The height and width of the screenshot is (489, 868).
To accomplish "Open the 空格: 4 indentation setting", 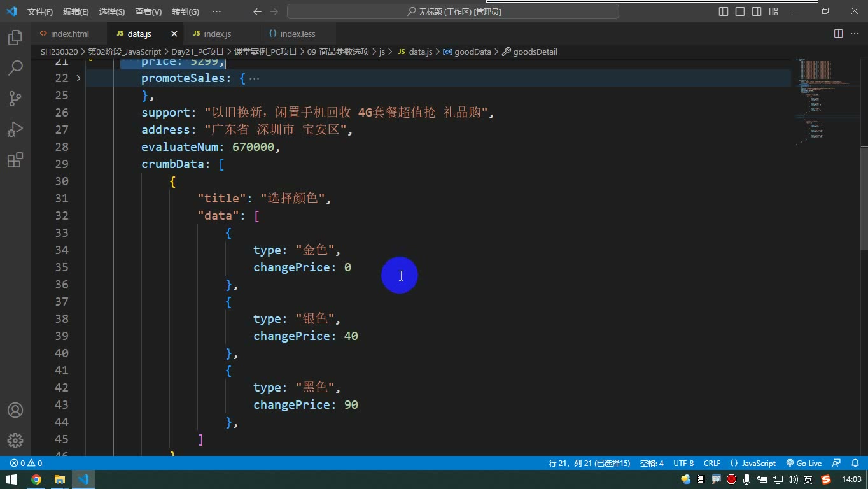I will point(652,463).
